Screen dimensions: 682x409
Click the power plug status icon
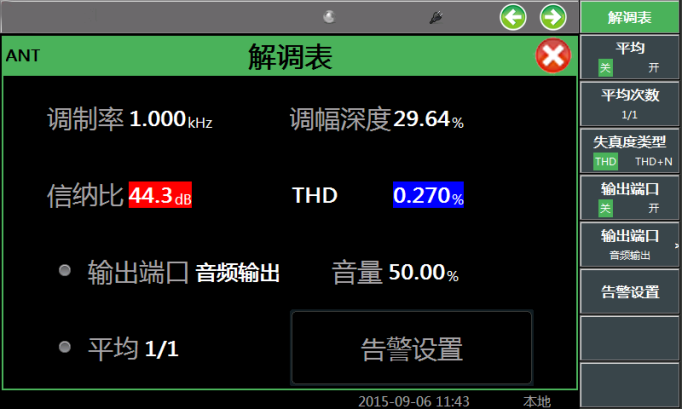pos(436,17)
